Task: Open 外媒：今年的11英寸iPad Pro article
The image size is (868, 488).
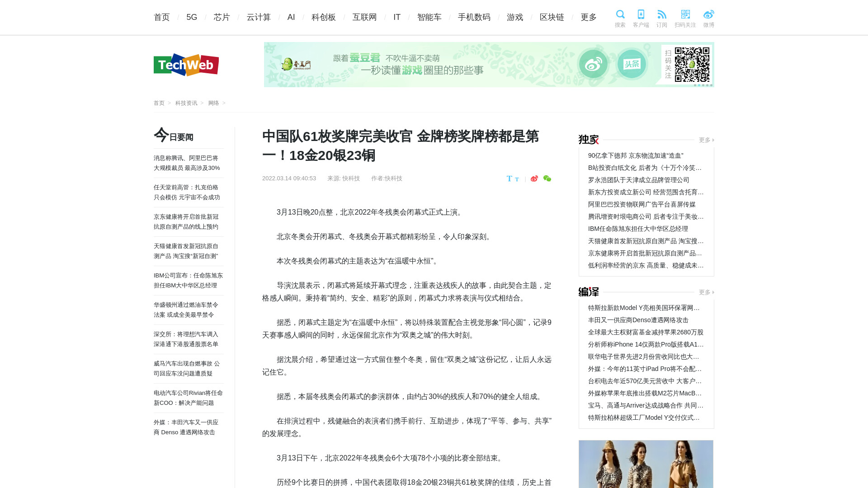Action: coord(646,369)
